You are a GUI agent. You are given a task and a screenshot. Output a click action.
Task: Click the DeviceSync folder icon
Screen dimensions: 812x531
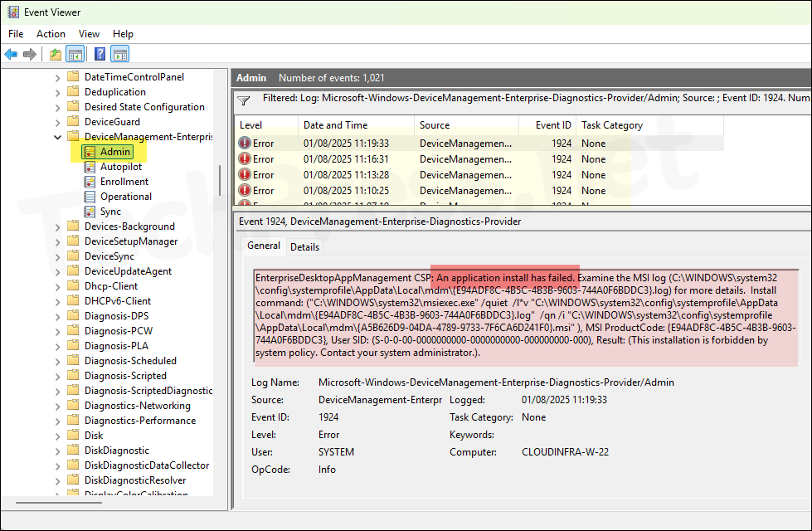click(74, 256)
